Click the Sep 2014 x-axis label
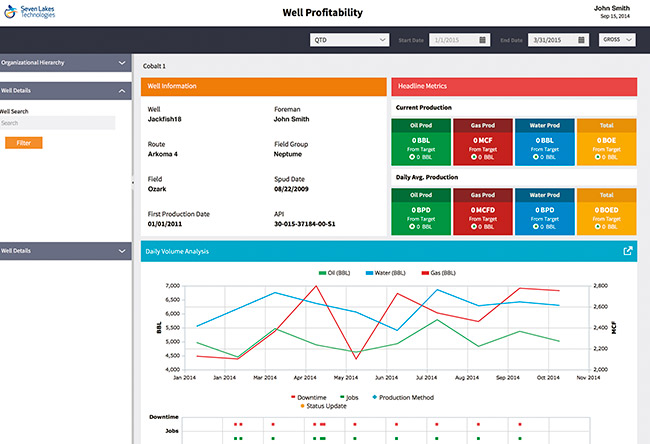This screenshot has width=650, height=444. [x=507, y=377]
